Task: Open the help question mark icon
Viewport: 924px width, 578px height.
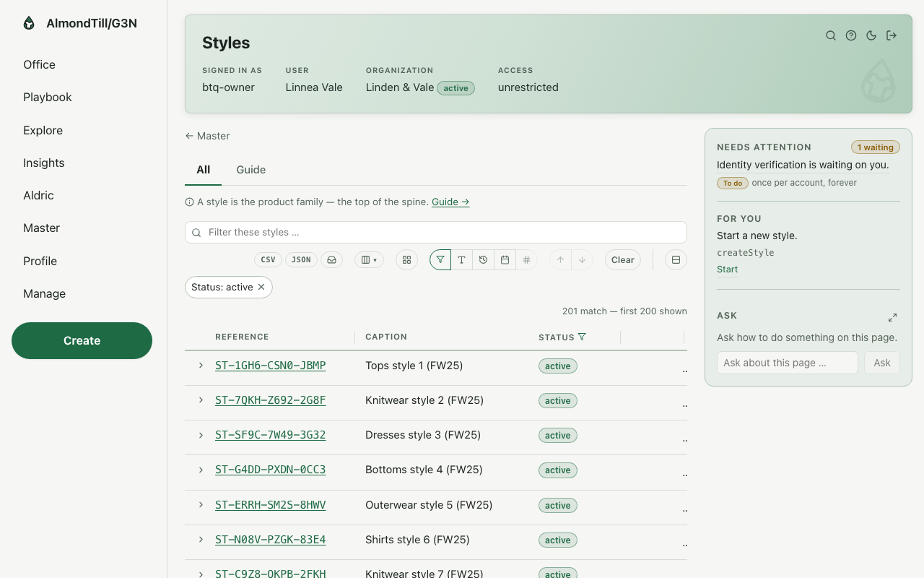Action: coord(851,35)
